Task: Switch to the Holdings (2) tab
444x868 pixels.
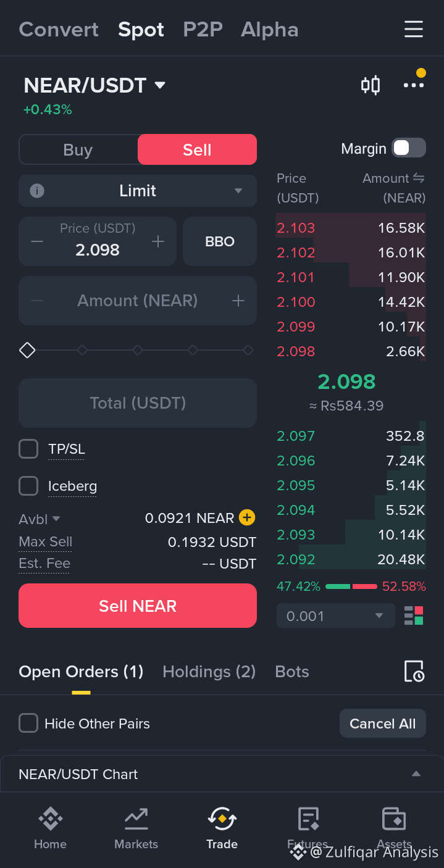Action: click(x=209, y=672)
